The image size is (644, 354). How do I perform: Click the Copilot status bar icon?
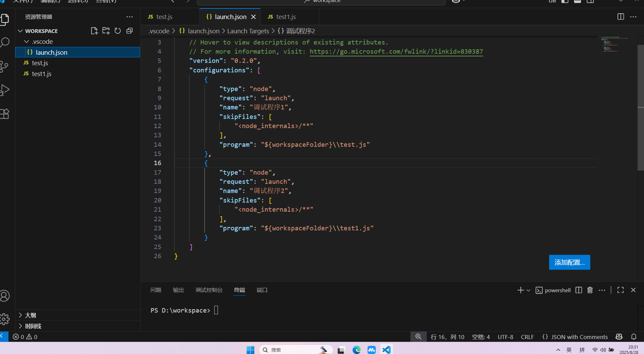coord(619,337)
